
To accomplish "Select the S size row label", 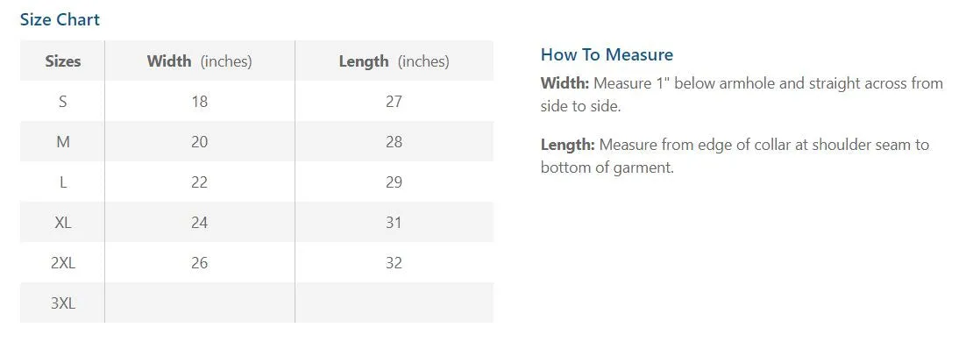I will 62,102.
